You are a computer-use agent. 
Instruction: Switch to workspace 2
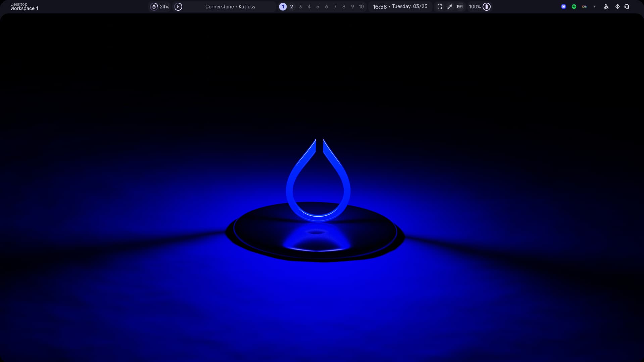291,6
